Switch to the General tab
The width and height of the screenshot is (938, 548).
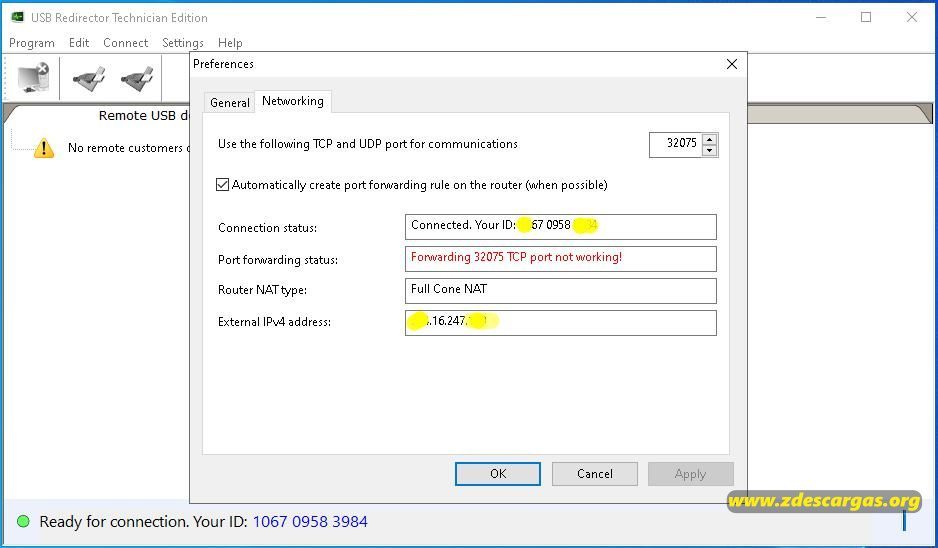click(230, 103)
